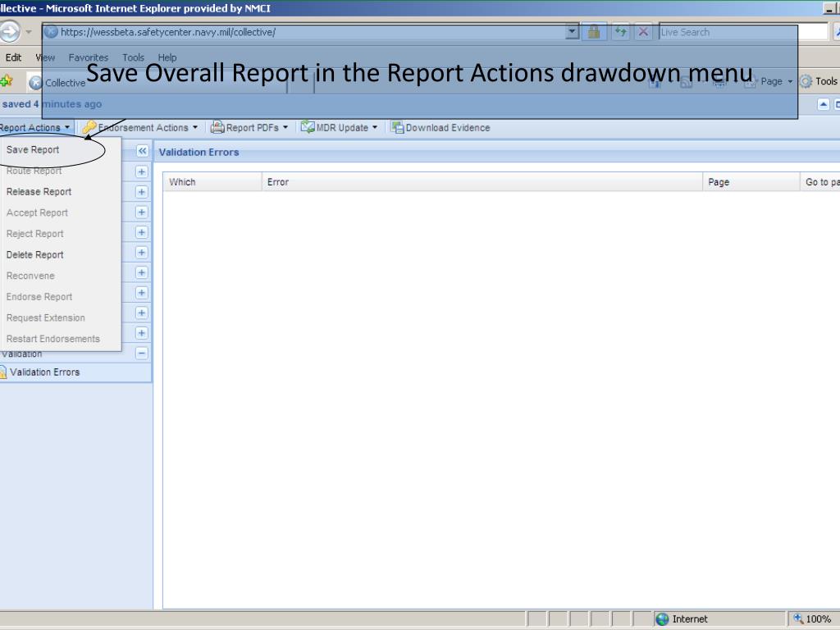The image size is (840, 630).
Task: Click the browser Stop (X) icon
Action: 643,32
